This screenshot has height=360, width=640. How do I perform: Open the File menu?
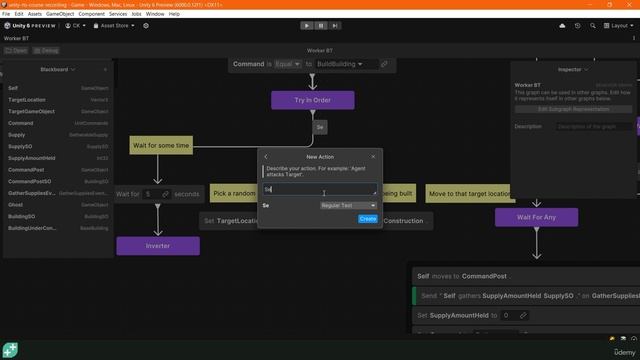tap(6, 14)
